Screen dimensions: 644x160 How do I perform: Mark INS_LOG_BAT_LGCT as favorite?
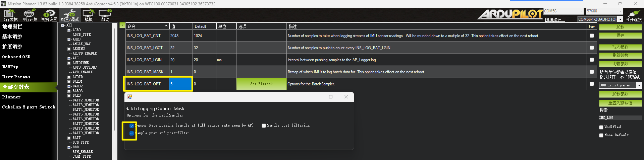tap(592, 48)
